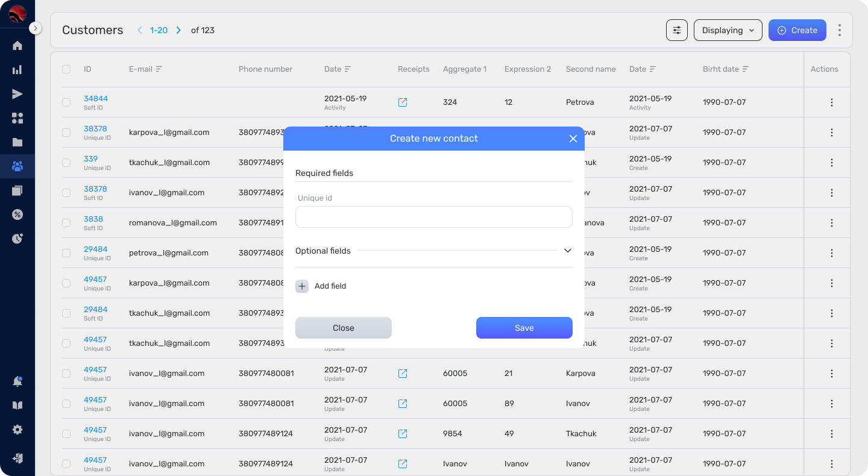
Task: Open the widgets grid sidebar icon
Action: pos(17,118)
